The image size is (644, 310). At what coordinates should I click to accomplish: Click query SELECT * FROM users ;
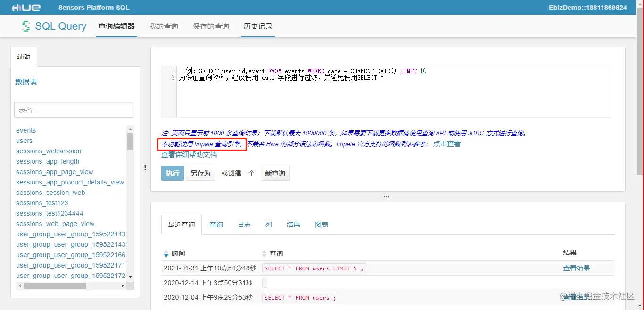[x=300, y=298]
